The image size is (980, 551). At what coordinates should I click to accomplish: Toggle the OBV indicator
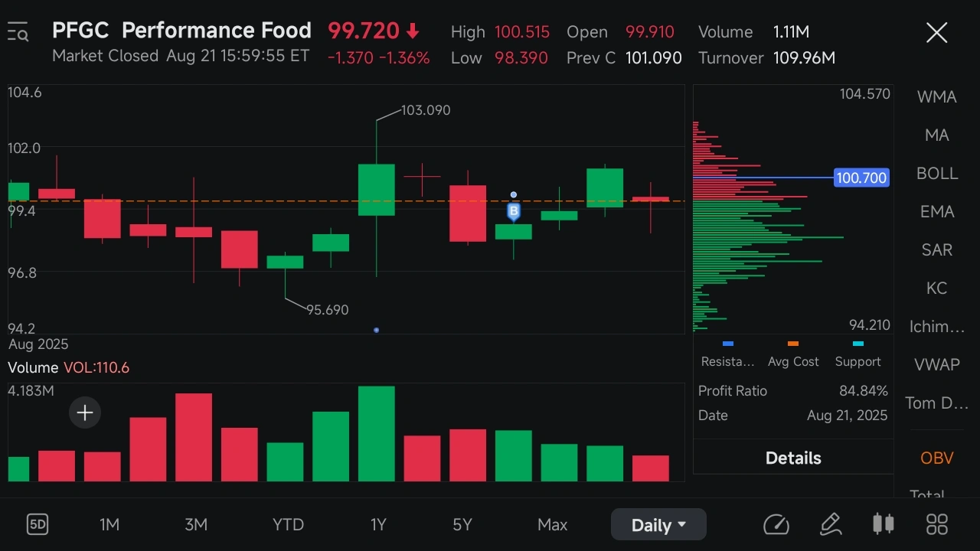point(936,458)
